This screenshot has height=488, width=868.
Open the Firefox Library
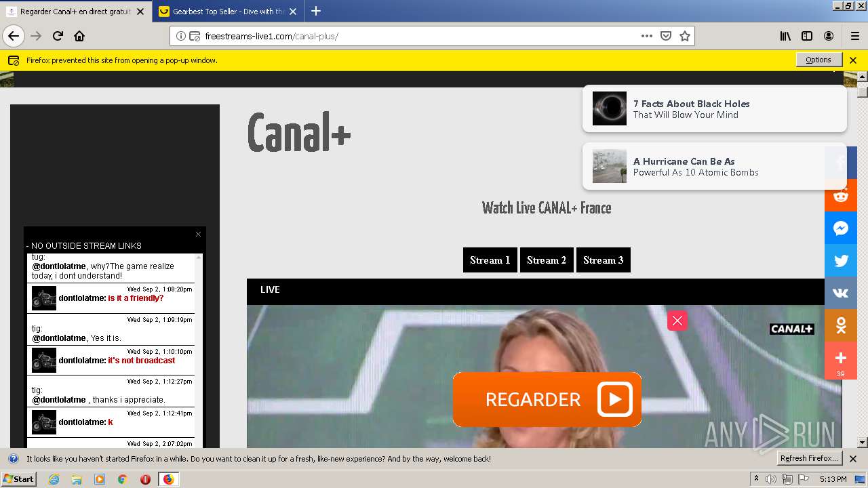click(x=785, y=36)
